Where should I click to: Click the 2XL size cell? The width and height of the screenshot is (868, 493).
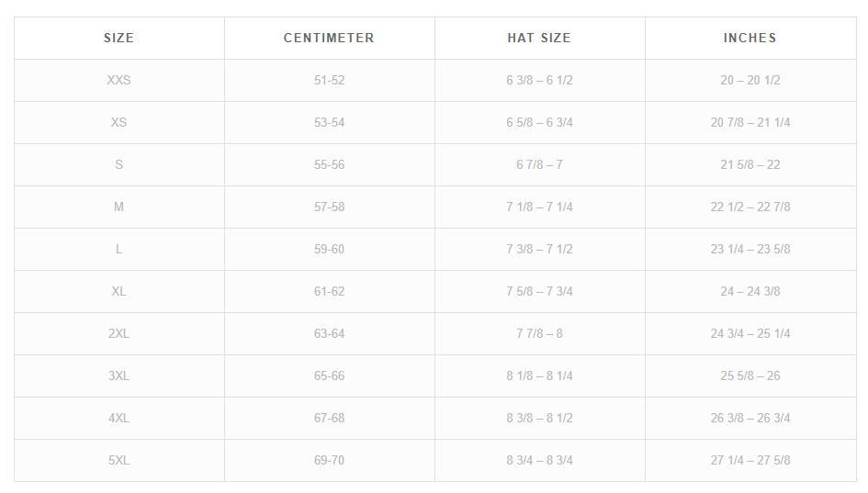coord(118,333)
